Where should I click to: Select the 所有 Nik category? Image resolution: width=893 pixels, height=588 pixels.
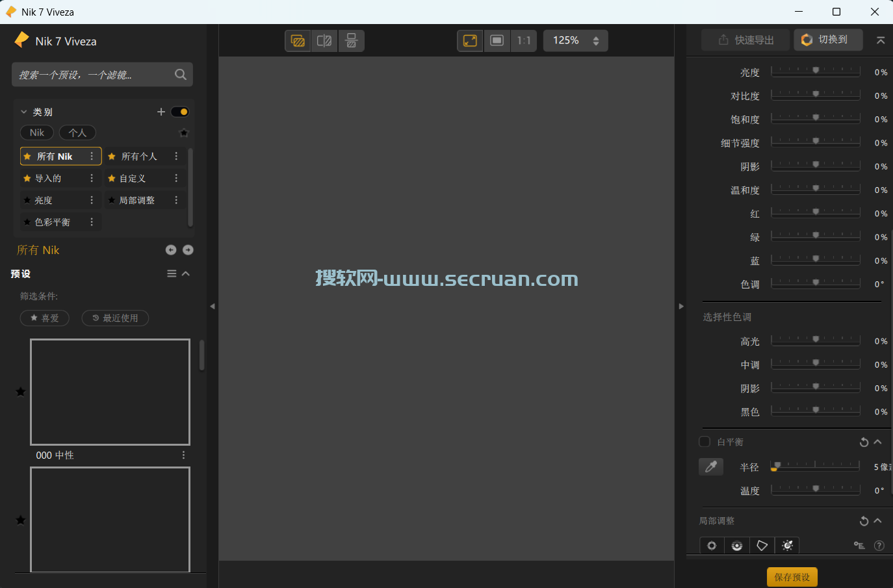tap(61, 156)
